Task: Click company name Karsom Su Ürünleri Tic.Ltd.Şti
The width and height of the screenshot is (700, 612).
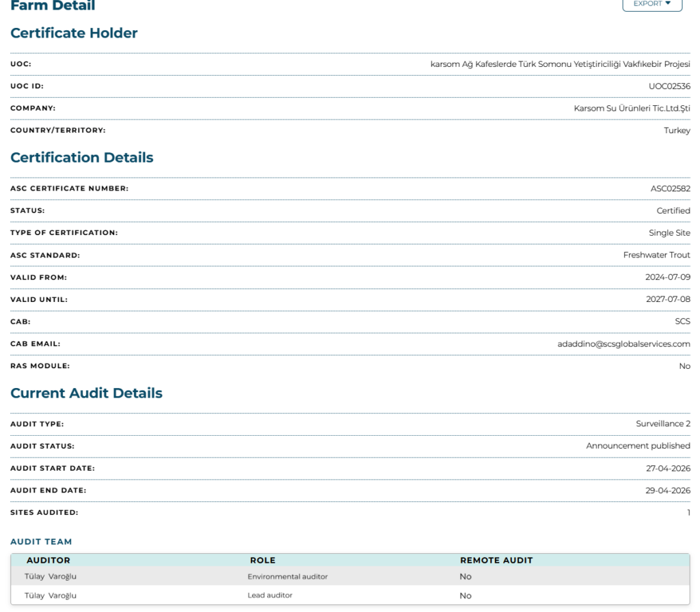Action: [x=632, y=108]
